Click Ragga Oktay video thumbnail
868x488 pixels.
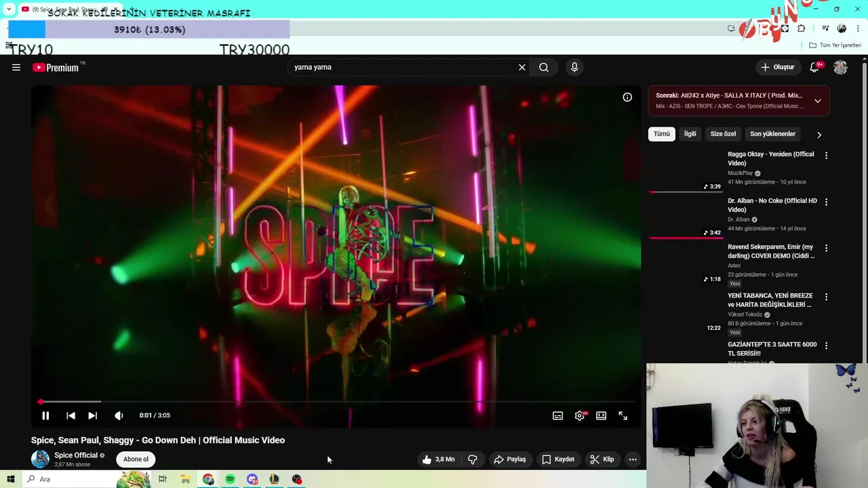click(x=686, y=171)
